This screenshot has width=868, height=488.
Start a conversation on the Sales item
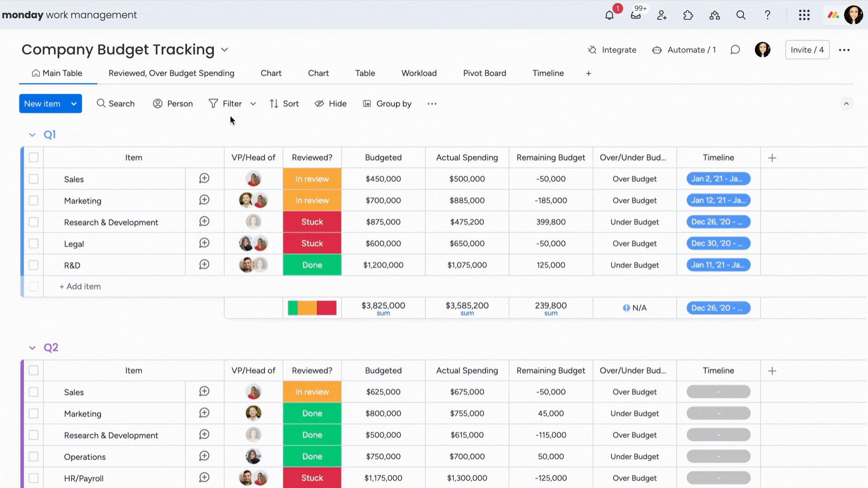click(204, 178)
